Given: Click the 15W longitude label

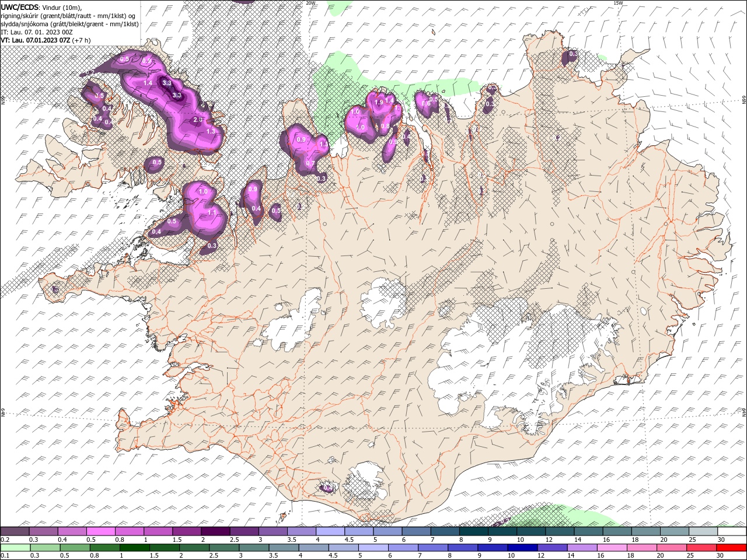Looking at the screenshot, I should (618, 3).
